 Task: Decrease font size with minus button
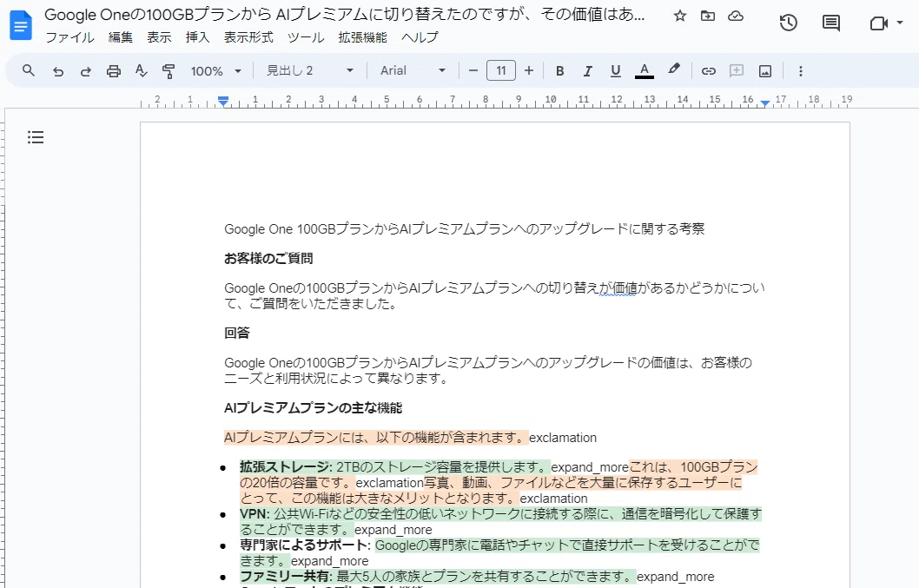(473, 71)
